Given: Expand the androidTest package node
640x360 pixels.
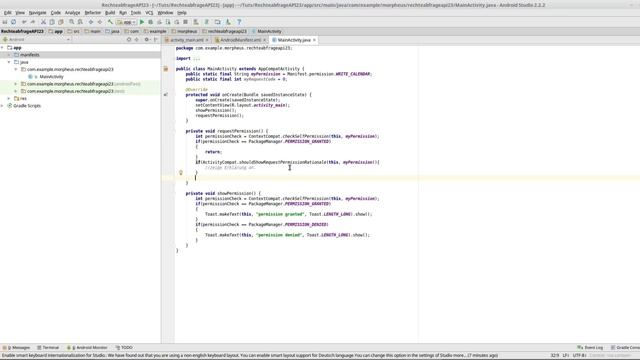Looking at the screenshot, I should click(x=16, y=84).
